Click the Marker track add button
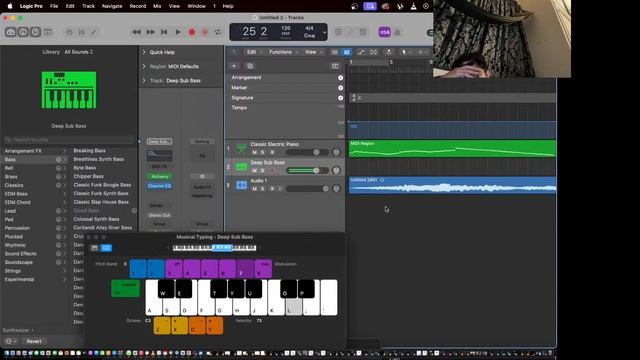 340,88
